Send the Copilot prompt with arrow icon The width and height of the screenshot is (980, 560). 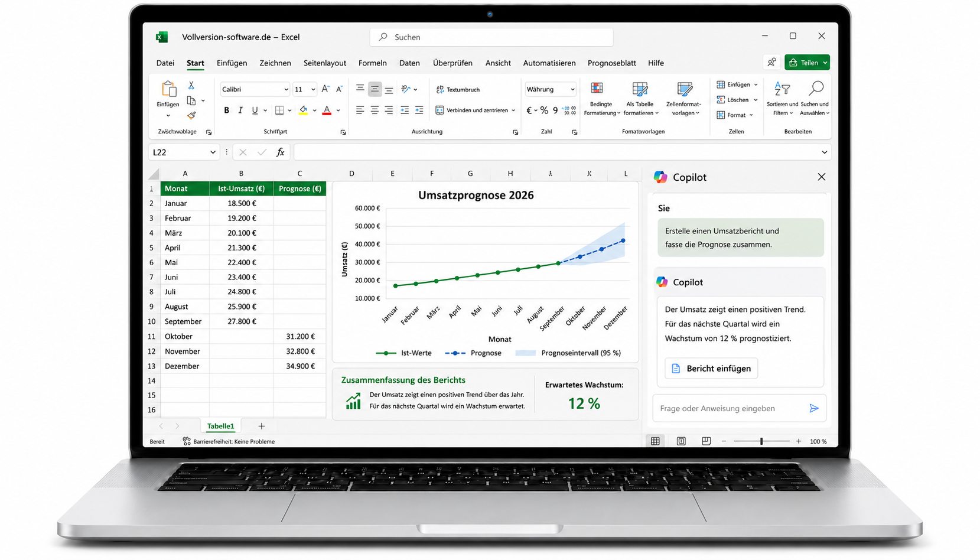tap(814, 408)
